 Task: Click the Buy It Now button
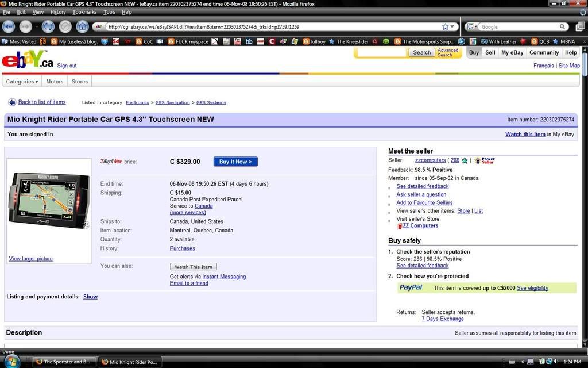coord(235,162)
